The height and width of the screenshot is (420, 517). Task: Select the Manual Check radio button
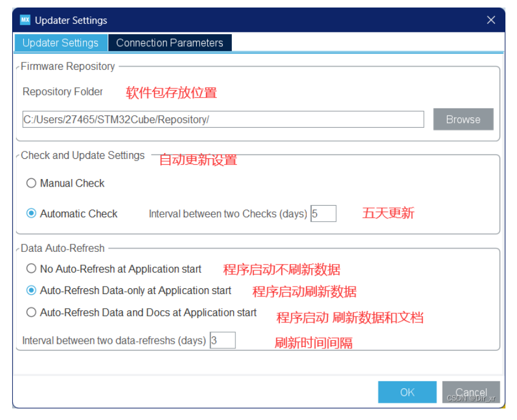click(31, 183)
